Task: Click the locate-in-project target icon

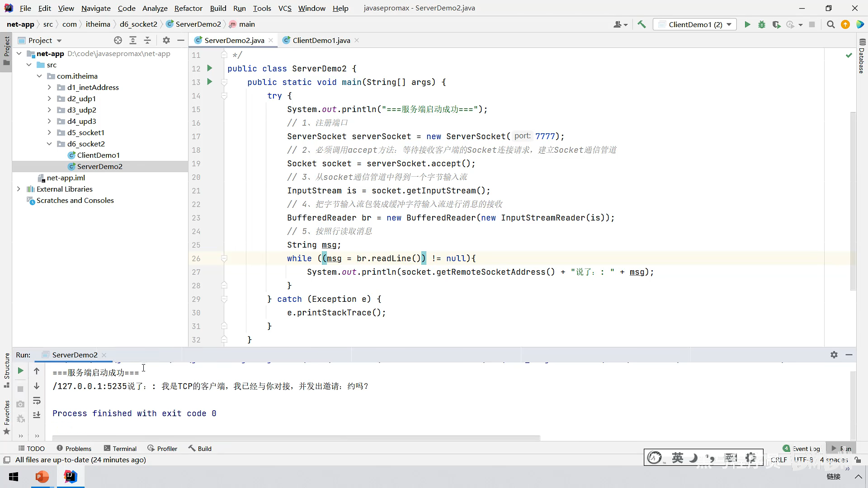Action: pyautogui.click(x=118, y=40)
